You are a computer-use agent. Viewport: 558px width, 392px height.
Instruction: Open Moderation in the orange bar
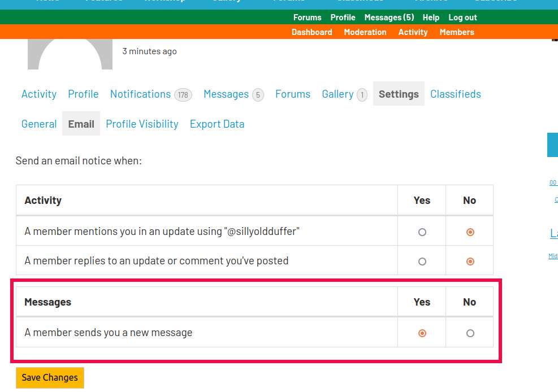365,32
